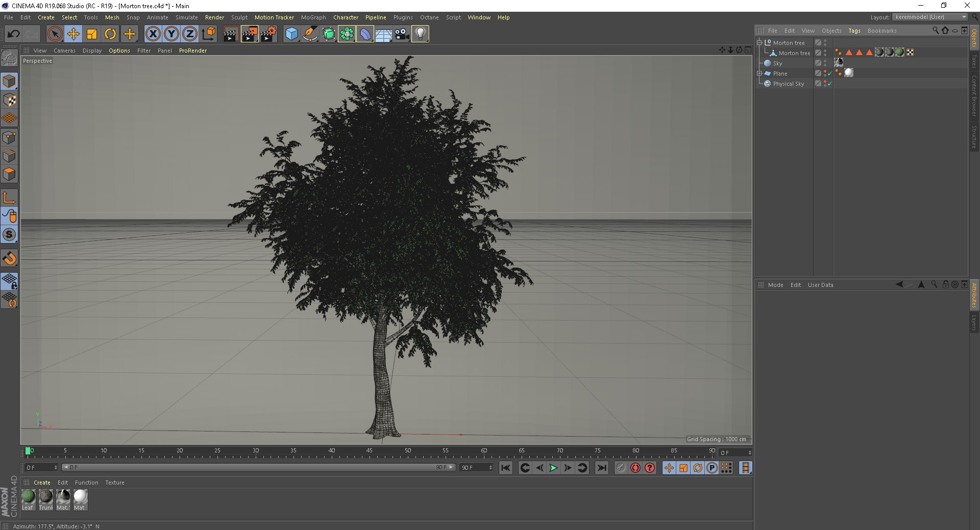The width and height of the screenshot is (980, 530).
Task: Select the Leaf material swatch
Action: pos(28,500)
